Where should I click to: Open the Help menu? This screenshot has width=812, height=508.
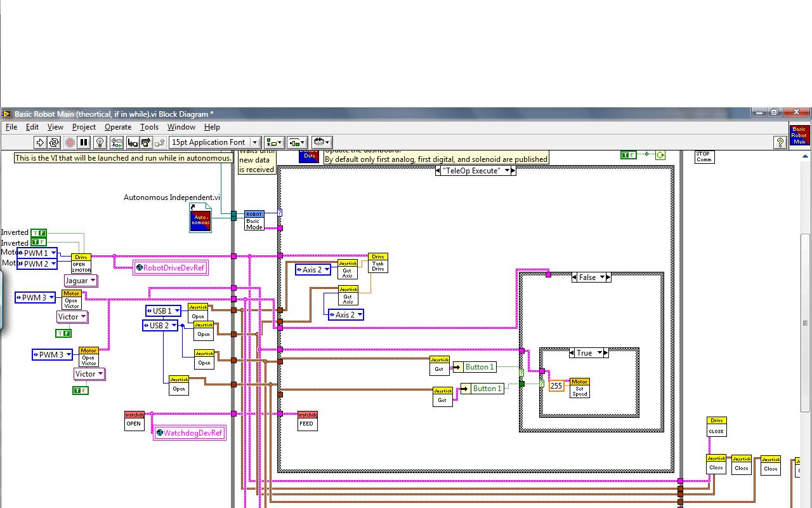click(212, 127)
